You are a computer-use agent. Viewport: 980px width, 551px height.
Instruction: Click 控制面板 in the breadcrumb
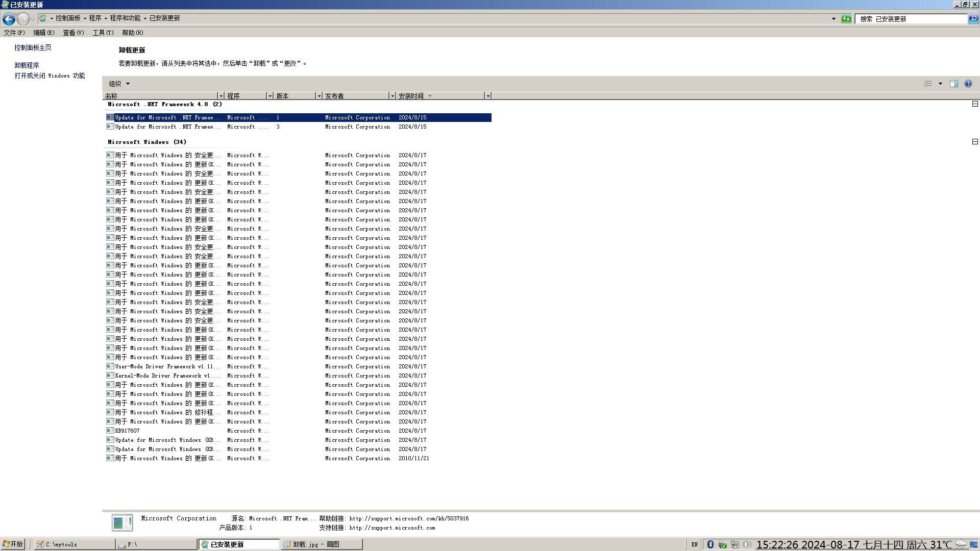tap(68, 18)
